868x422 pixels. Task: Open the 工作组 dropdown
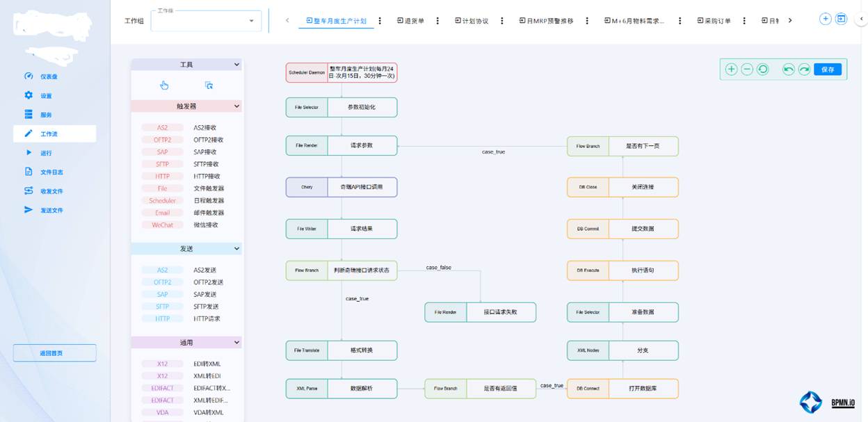click(x=207, y=21)
